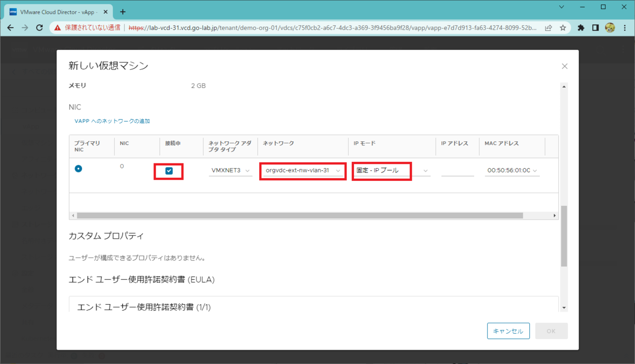The height and width of the screenshot is (364, 635).
Task: Click the ネットワーク アダプタ タイプ column header
Action: [230, 147]
